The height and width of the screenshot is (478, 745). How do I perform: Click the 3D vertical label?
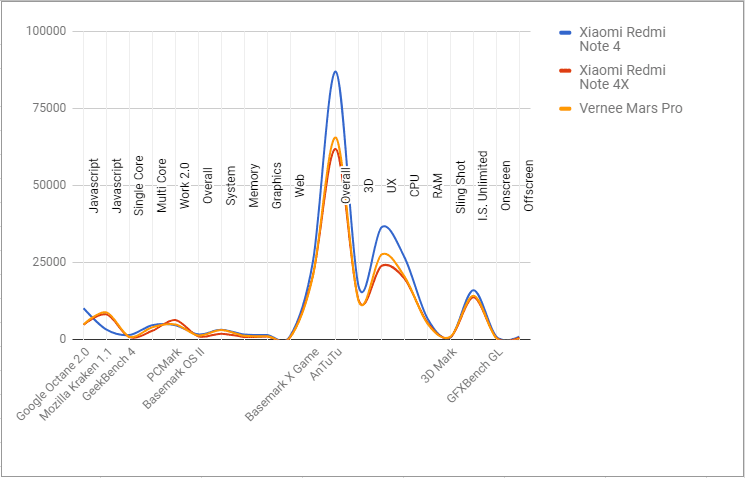click(368, 186)
